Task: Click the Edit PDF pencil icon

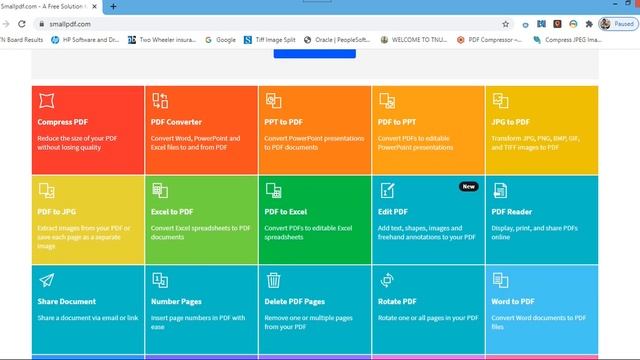Action: pos(387,190)
